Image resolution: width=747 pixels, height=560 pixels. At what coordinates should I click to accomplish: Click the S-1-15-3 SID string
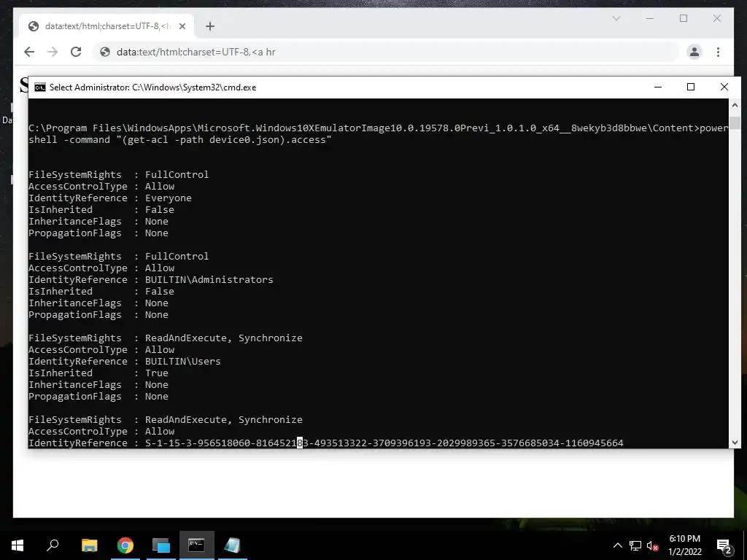click(384, 443)
